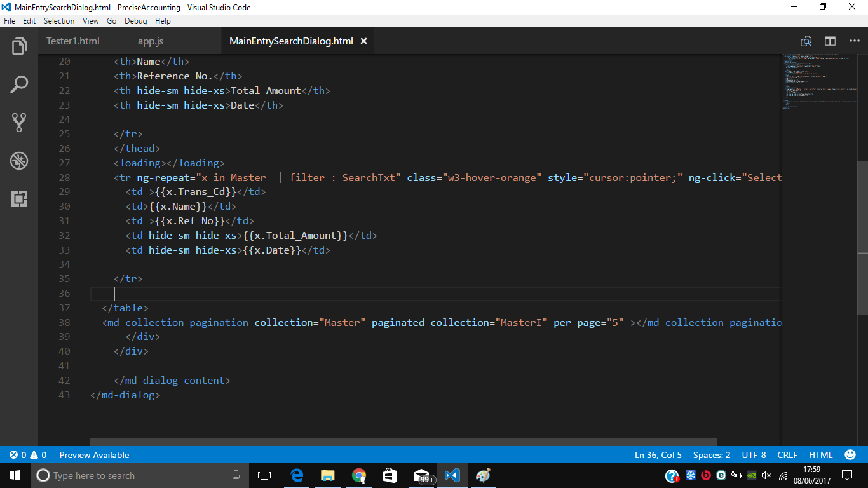Click the Windows search box
868x488 pixels.
tap(127, 475)
